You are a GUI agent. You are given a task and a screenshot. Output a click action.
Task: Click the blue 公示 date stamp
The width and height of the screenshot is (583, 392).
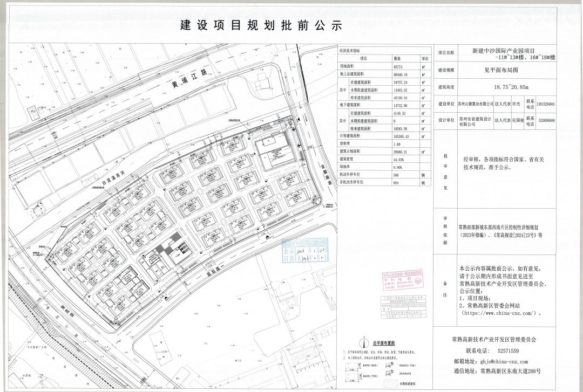(305, 252)
